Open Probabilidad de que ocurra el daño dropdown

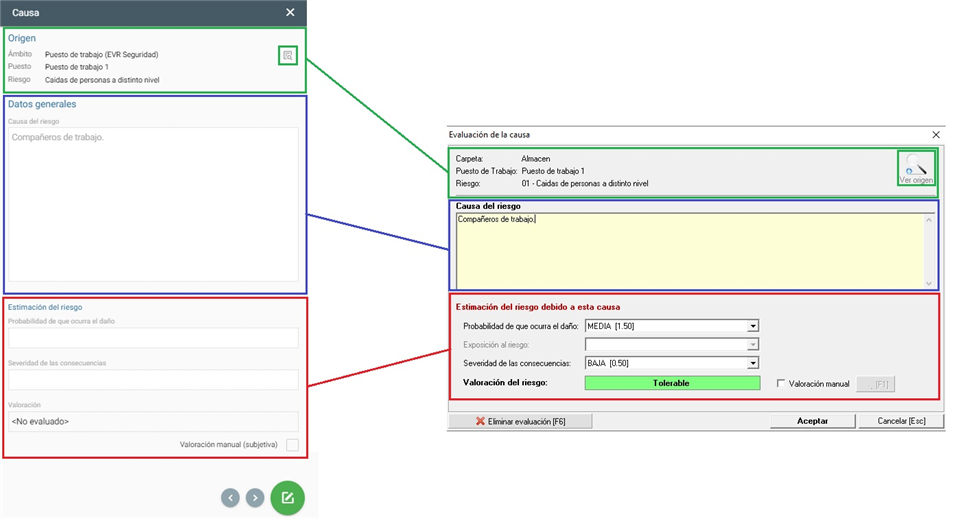pyautogui.click(x=754, y=326)
